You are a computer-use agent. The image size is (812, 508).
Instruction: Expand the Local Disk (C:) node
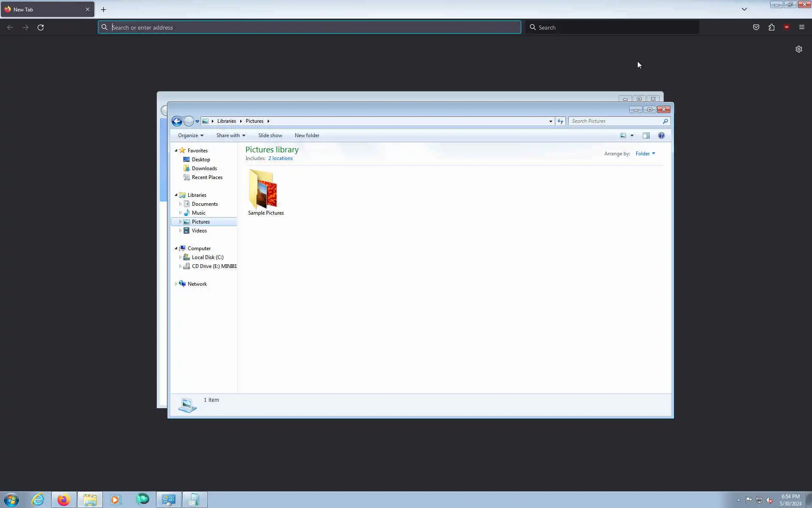coord(180,257)
